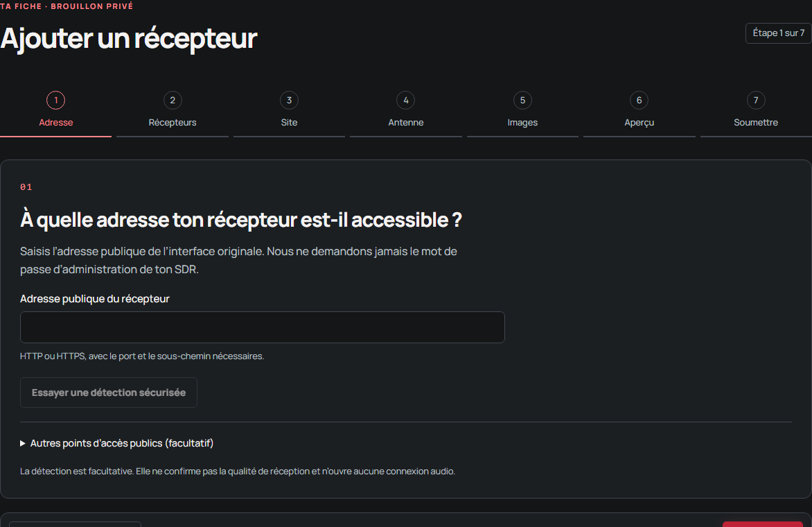Click the TA FICHE · BROUILLON PRIVÉ label

(x=67, y=6)
